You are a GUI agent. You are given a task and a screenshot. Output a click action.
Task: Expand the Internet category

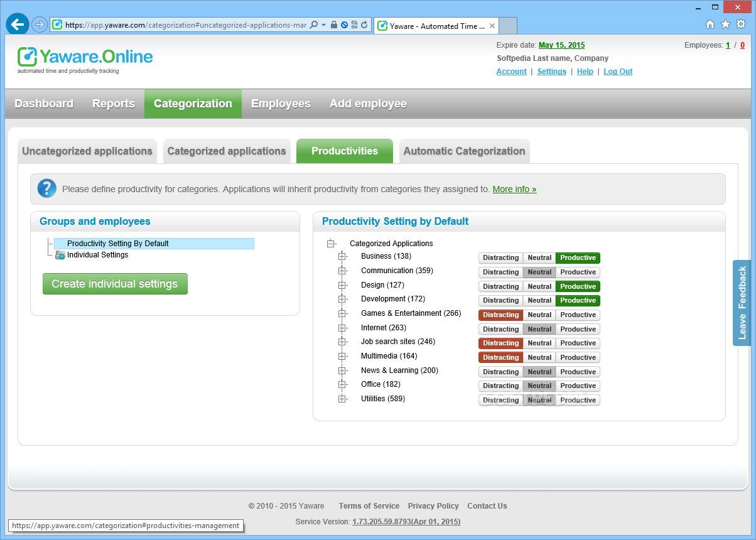(342, 328)
